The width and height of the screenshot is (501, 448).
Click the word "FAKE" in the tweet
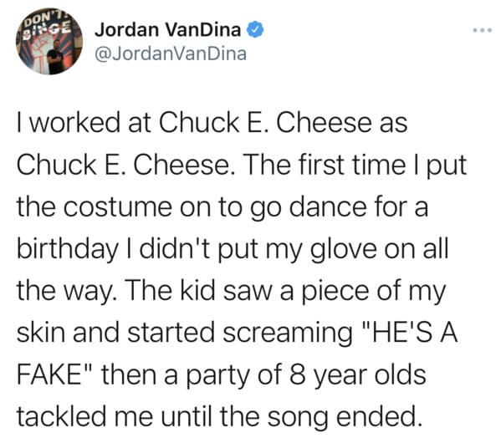pos(49,375)
